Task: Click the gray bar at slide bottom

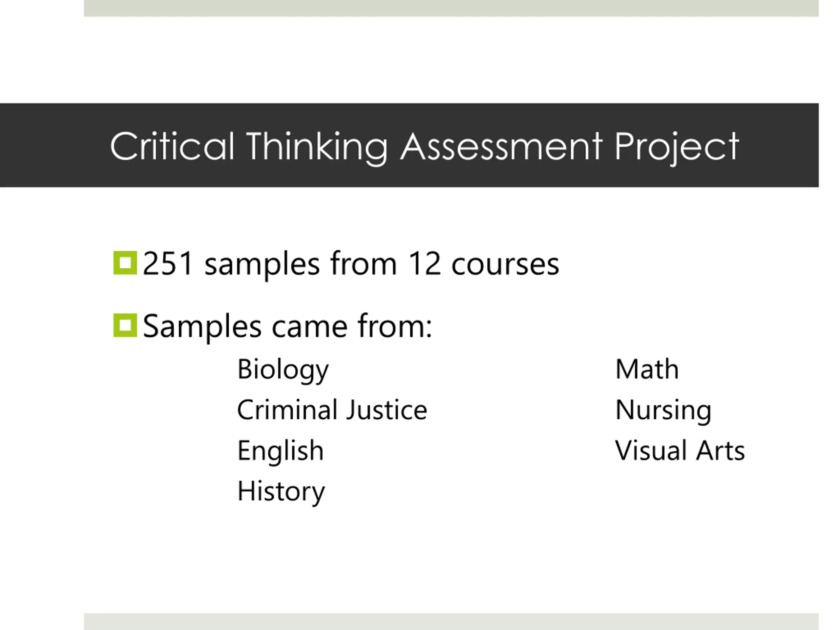Action: [451, 622]
